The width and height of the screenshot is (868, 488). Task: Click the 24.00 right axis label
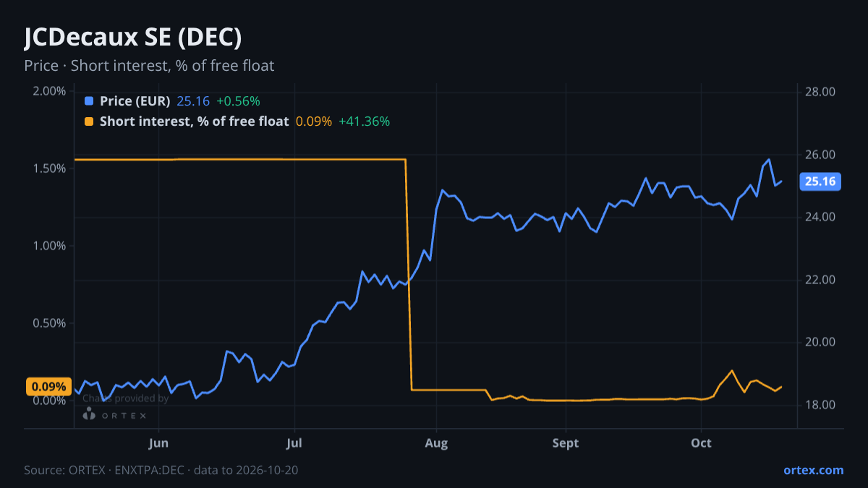[820, 217]
